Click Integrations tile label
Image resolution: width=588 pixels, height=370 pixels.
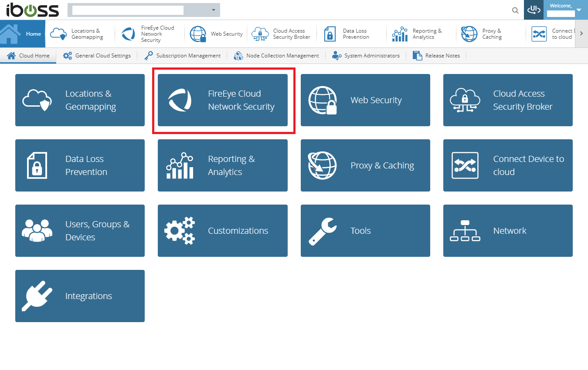point(88,296)
